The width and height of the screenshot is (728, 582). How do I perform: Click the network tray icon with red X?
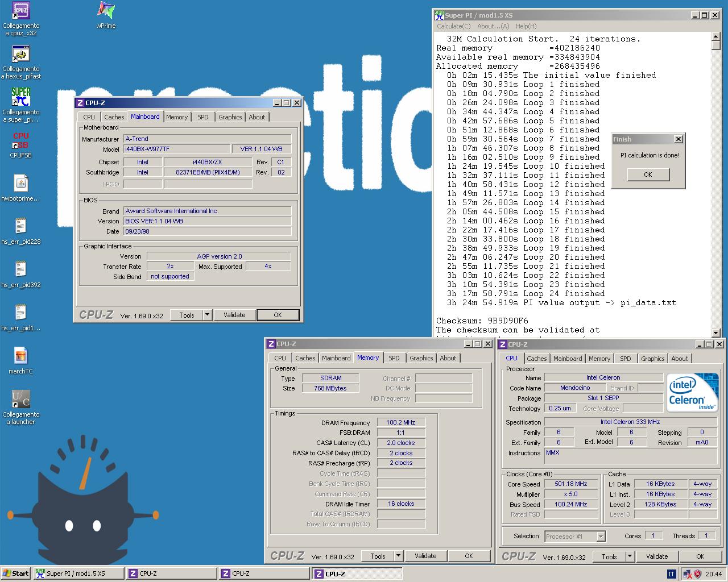tap(688, 574)
